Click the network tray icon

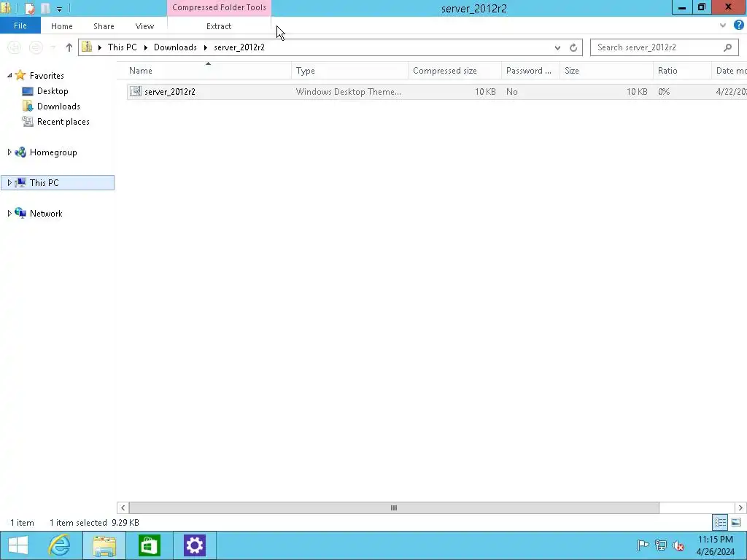661,545
